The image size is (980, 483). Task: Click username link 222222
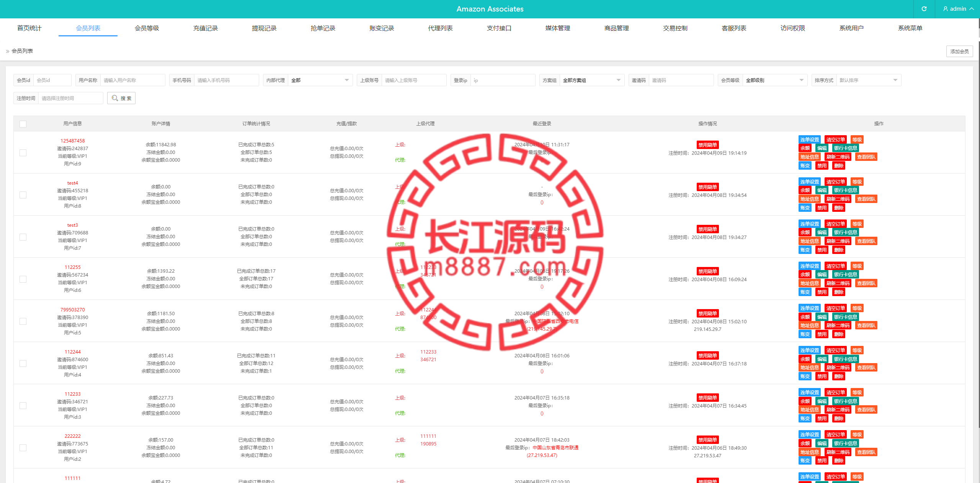point(72,436)
